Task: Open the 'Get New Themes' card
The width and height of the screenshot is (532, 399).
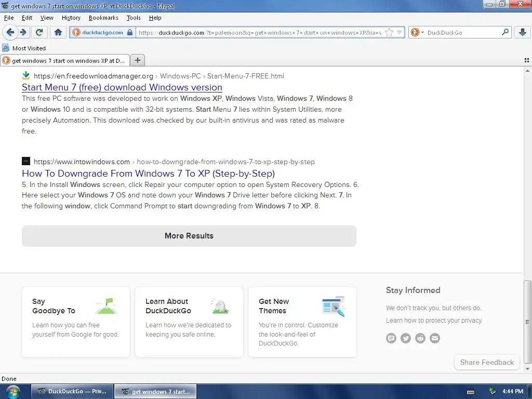Action: 302,322
